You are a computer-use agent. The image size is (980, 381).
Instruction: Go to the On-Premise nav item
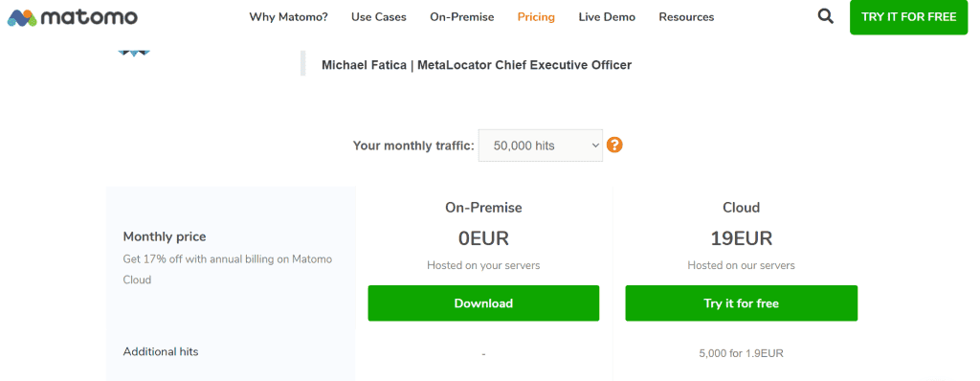point(462,17)
